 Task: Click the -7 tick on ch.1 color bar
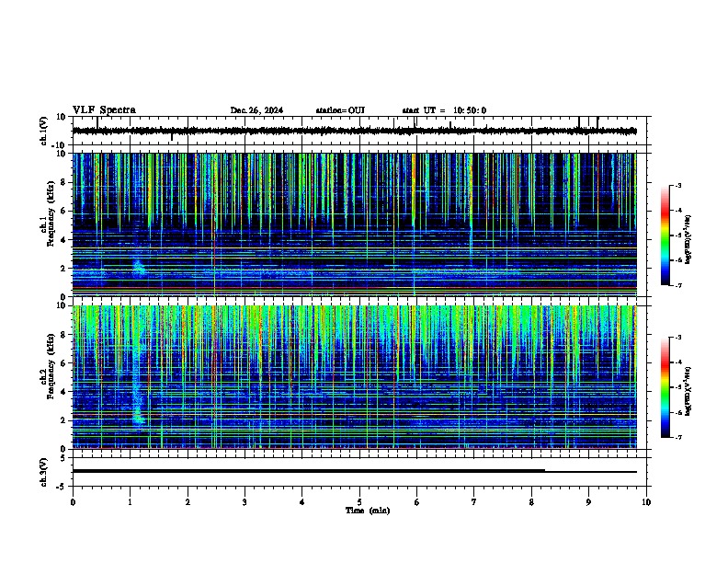point(678,285)
